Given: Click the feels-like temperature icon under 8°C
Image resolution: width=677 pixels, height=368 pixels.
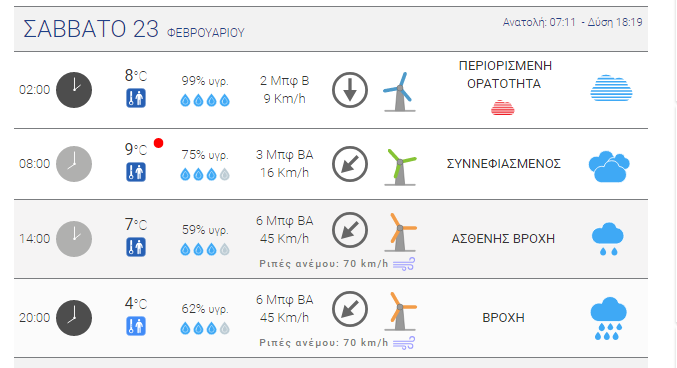Looking at the screenshot, I should click(136, 98).
